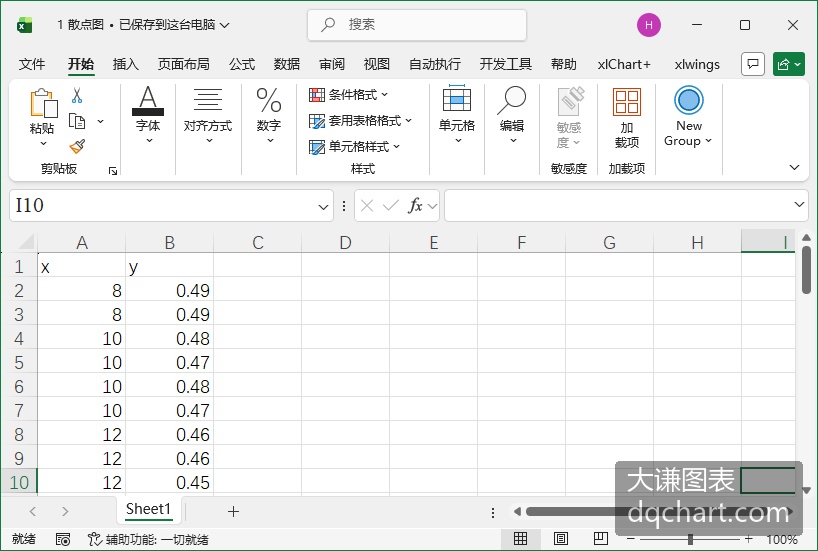Screen dimensions: 818x551
Task: Click the Copy icon
Action: (77, 121)
